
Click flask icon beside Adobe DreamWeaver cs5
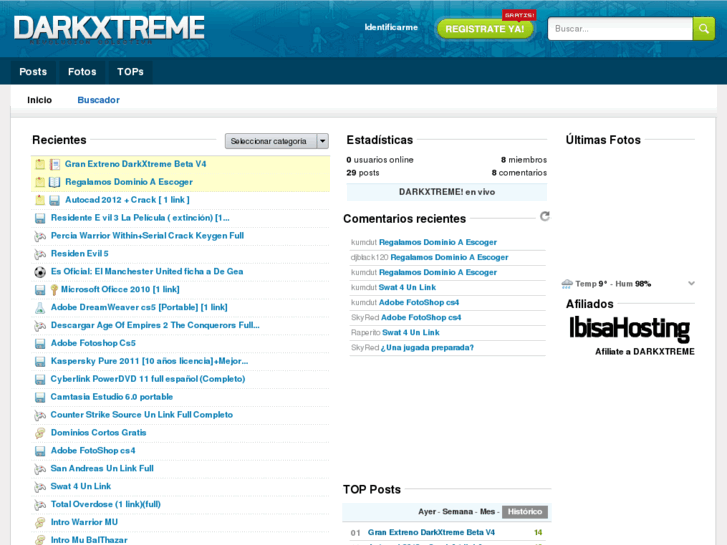pyautogui.click(x=40, y=308)
